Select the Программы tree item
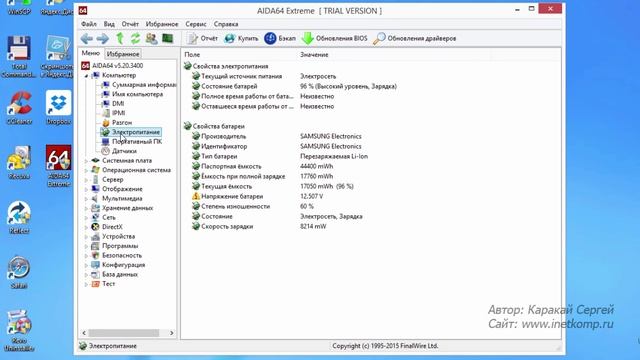The width and height of the screenshot is (640, 360). 120,246
